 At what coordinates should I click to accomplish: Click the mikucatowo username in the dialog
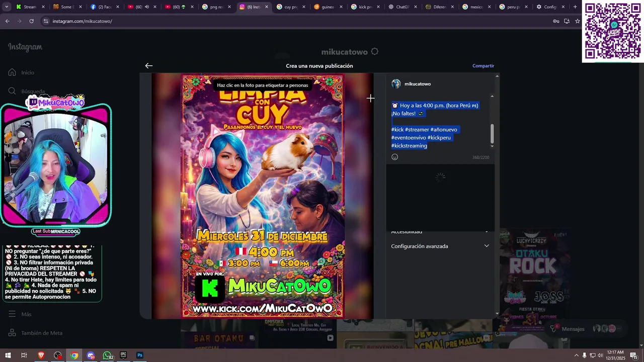coord(418,84)
